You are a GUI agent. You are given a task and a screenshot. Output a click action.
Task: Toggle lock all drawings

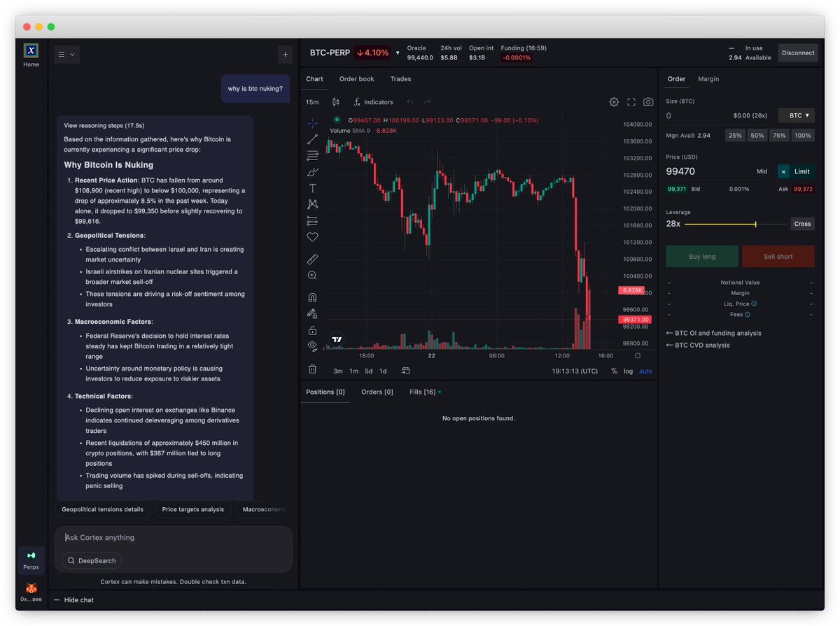(x=312, y=330)
